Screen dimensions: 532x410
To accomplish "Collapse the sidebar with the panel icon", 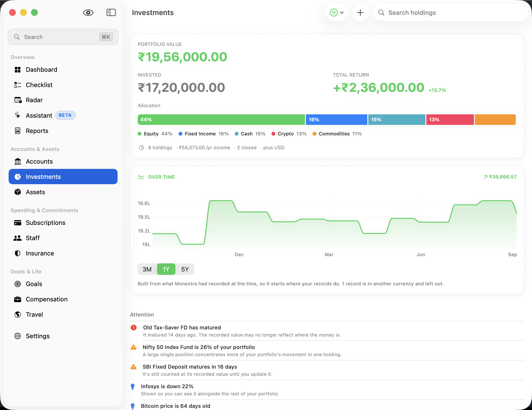I will coord(111,13).
